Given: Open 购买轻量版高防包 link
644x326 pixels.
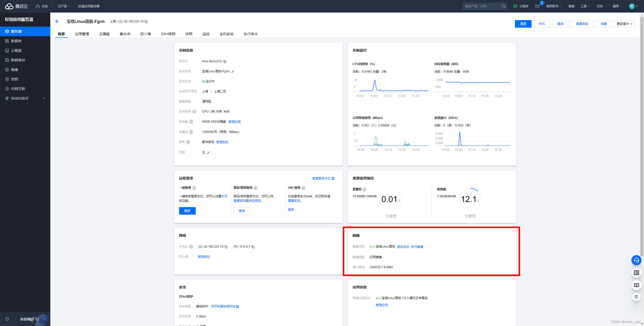Looking at the screenshot, I should pyautogui.click(x=225, y=306).
